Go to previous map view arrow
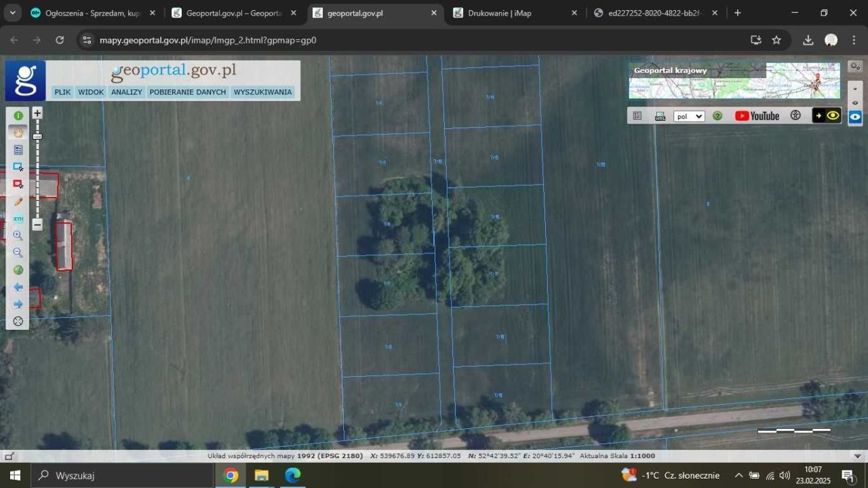868x488 pixels. 18,287
